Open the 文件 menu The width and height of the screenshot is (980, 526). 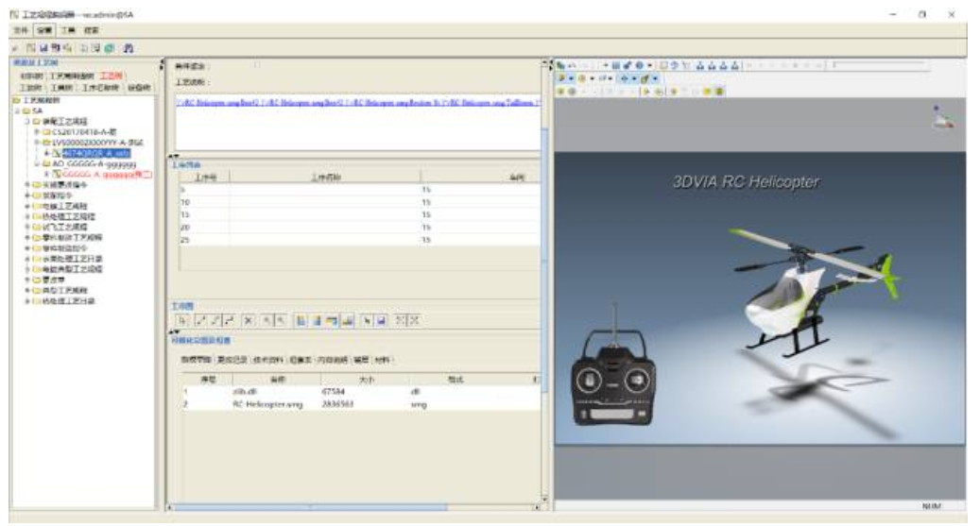pos(21,30)
